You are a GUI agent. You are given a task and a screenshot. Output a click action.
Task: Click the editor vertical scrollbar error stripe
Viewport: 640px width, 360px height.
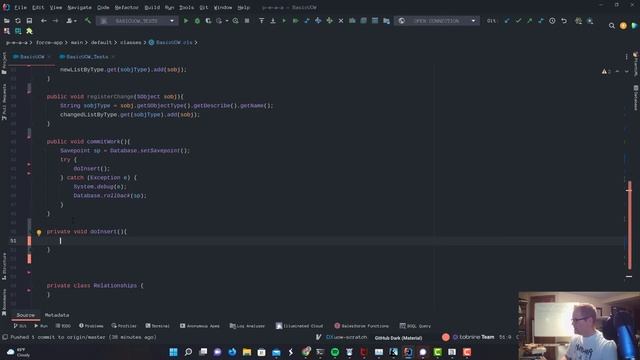click(629, 225)
